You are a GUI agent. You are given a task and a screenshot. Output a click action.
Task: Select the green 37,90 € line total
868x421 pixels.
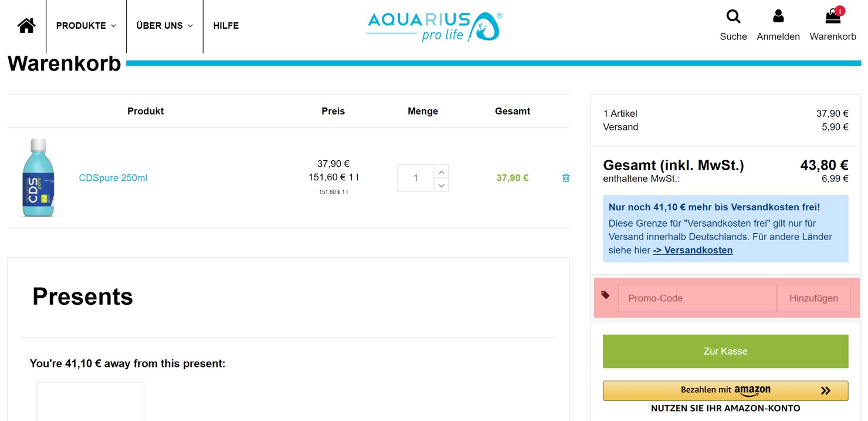pyautogui.click(x=513, y=178)
